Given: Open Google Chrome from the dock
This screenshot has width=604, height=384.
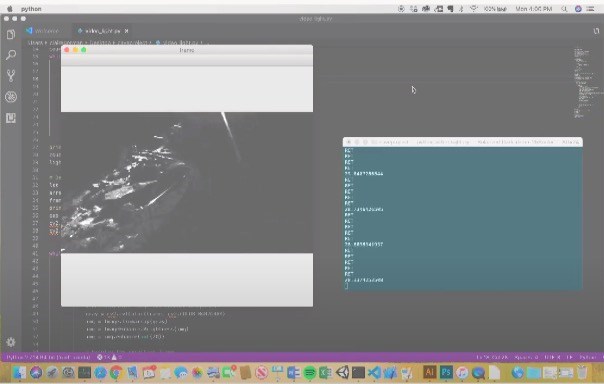Looking at the screenshot, I should click(116, 372).
